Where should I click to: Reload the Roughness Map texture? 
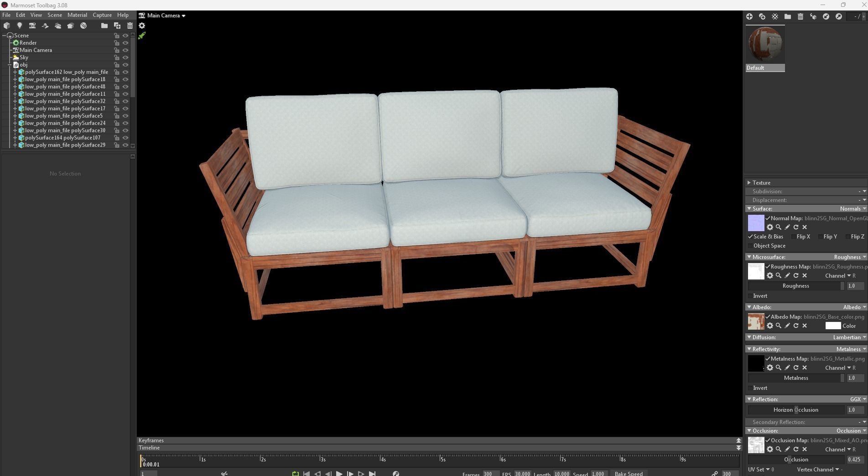(796, 275)
